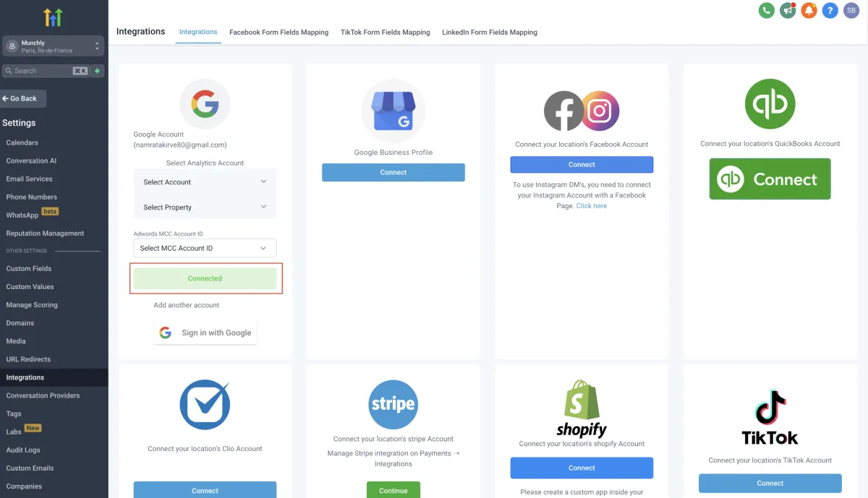Open the Select MCC Account ID dropdown
The height and width of the screenshot is (498, 868).
click(205, 248)
